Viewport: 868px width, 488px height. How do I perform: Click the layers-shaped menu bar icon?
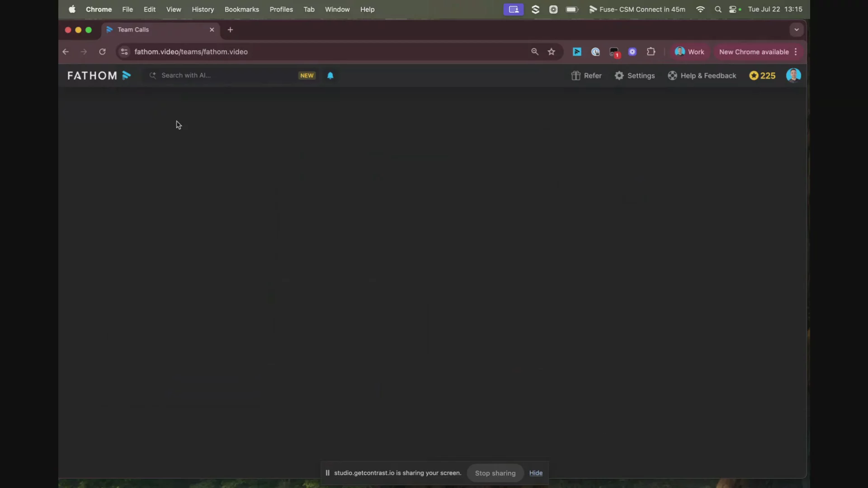pyautogui.click(x=535, y=9)
